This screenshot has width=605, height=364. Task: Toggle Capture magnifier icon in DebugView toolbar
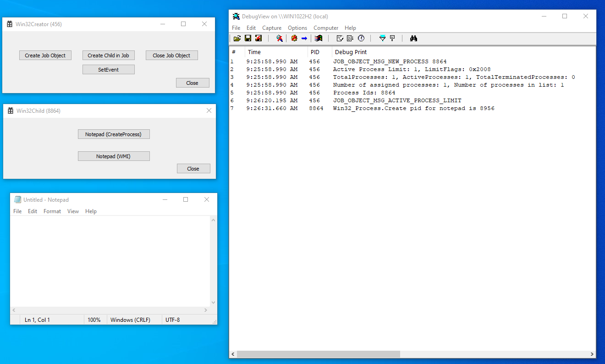(279, 39)
